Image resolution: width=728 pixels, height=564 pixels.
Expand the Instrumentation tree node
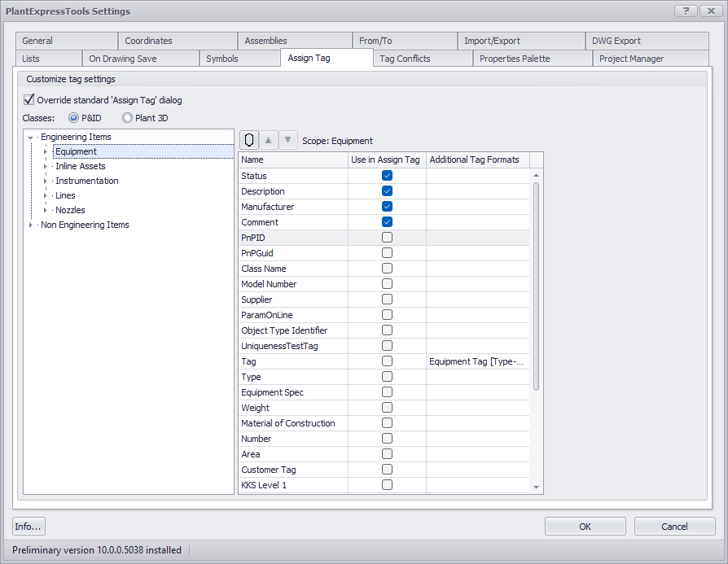point(46,181)
